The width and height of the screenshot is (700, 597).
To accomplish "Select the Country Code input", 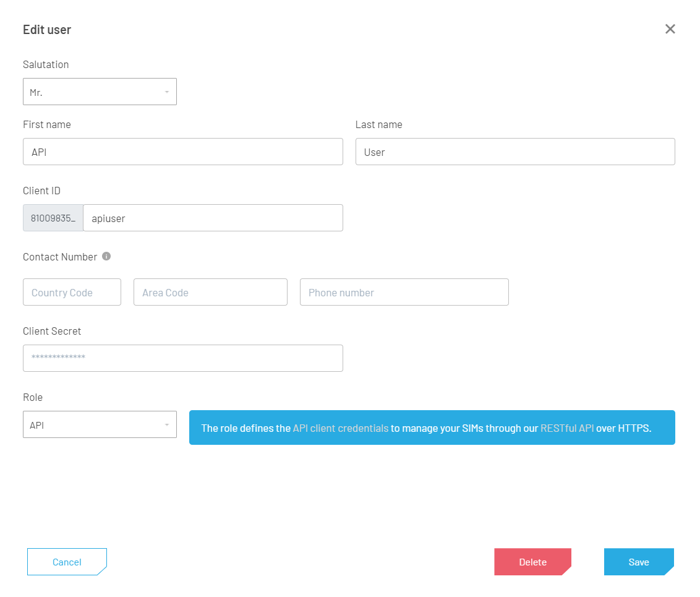I will point(72,292).
